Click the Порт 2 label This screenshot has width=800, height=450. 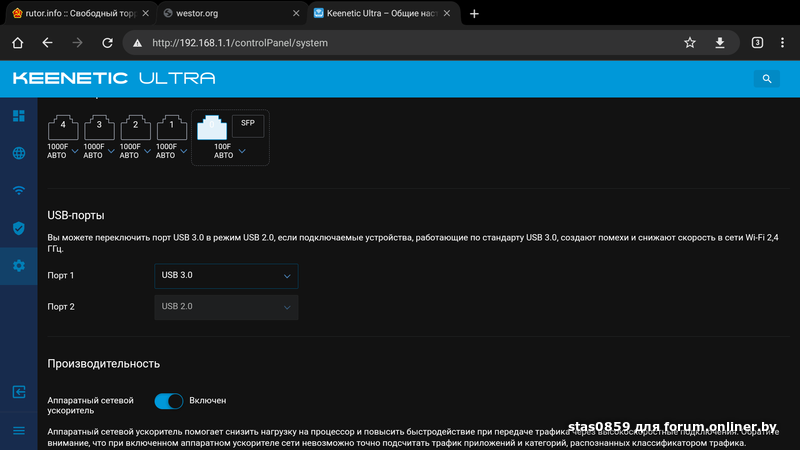click(x=61, y=307)
